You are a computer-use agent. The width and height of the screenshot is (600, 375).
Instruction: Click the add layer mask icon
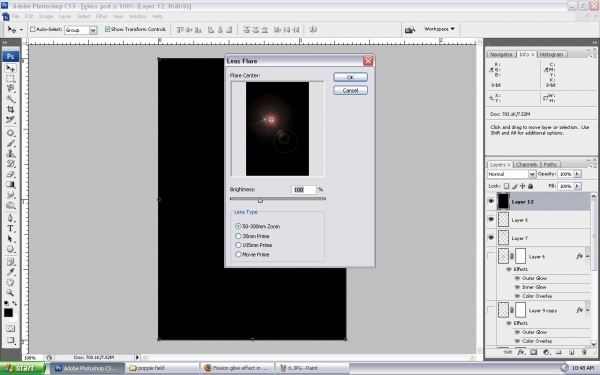point(533,352)
